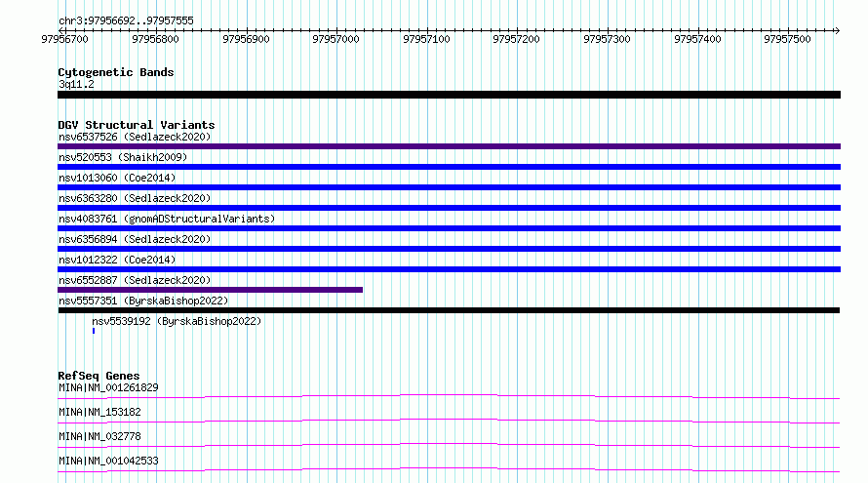Click the blue nsv6356894 variant bar
868x483 pixels.
pos(449,249)
